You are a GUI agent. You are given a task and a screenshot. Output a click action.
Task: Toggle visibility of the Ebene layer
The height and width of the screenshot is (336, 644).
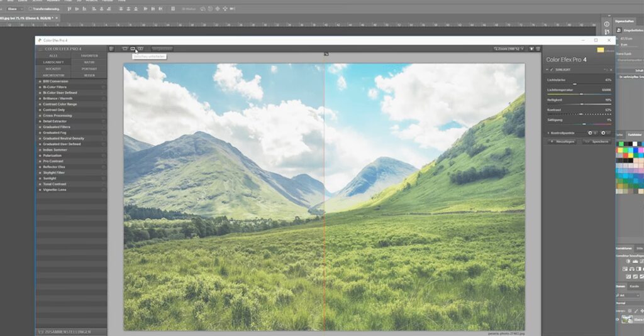pyautogui.click(x=617, y=319)
